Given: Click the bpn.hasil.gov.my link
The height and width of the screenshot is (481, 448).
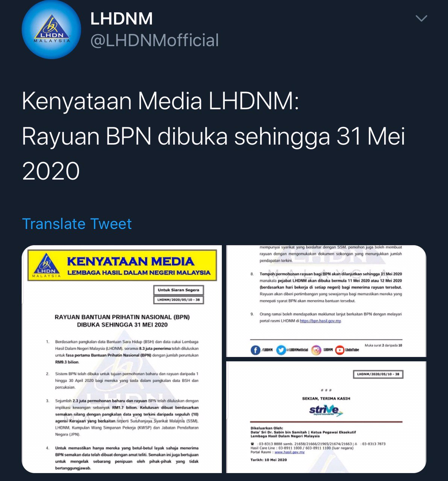Looking at the screenshot, I should click(320, 321).
